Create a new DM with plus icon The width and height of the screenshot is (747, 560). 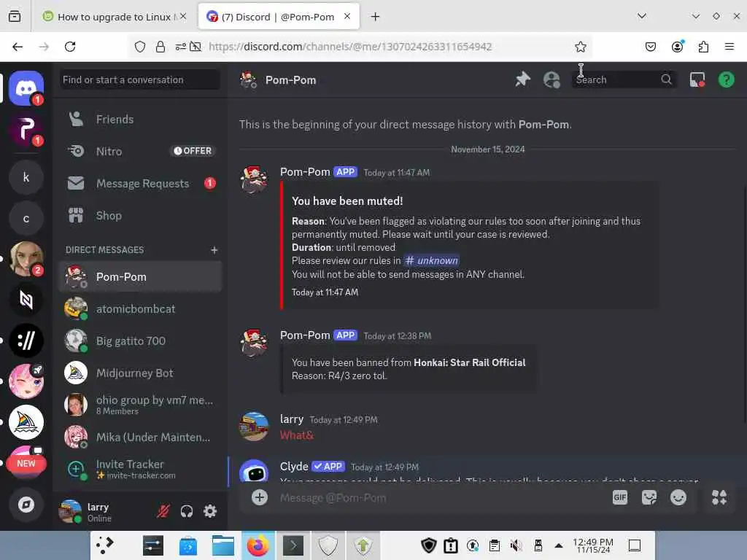coord(214,250)
